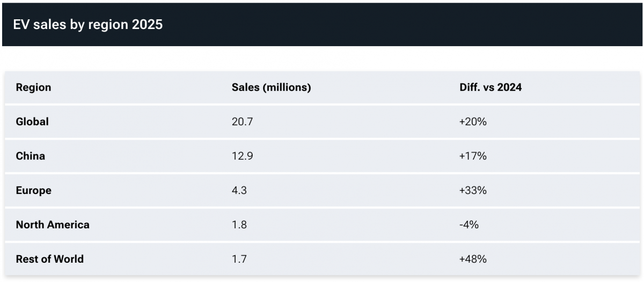
Task: Select the Europe row label
Action: pos(33,191)
